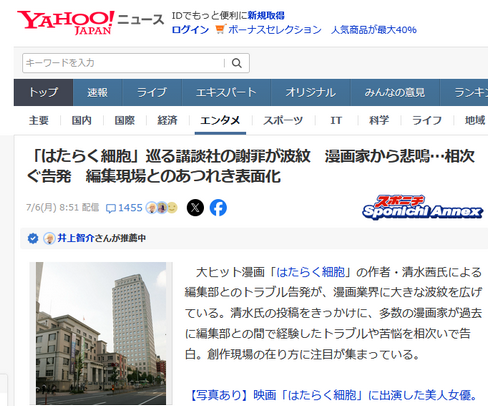Click the shopping cart bonus selection icon

point(220,29)
